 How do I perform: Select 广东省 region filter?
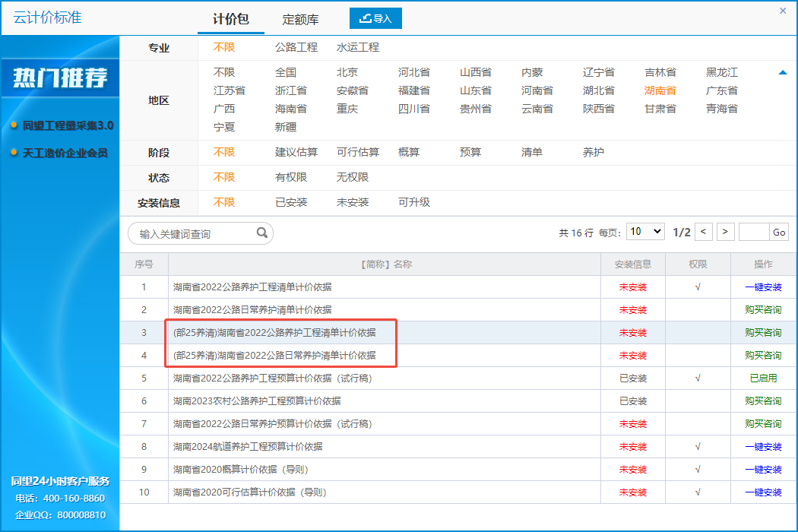click(x=721, y=90)
